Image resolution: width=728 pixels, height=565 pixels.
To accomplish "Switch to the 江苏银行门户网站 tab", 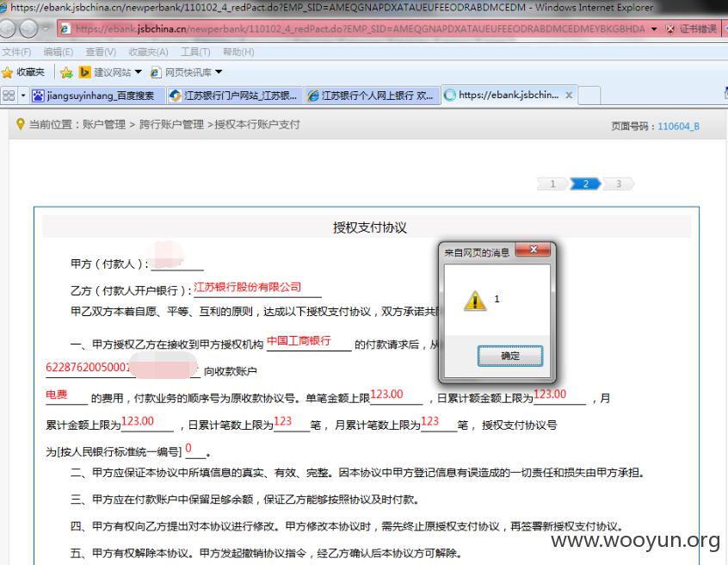I will tap(236, 96).
